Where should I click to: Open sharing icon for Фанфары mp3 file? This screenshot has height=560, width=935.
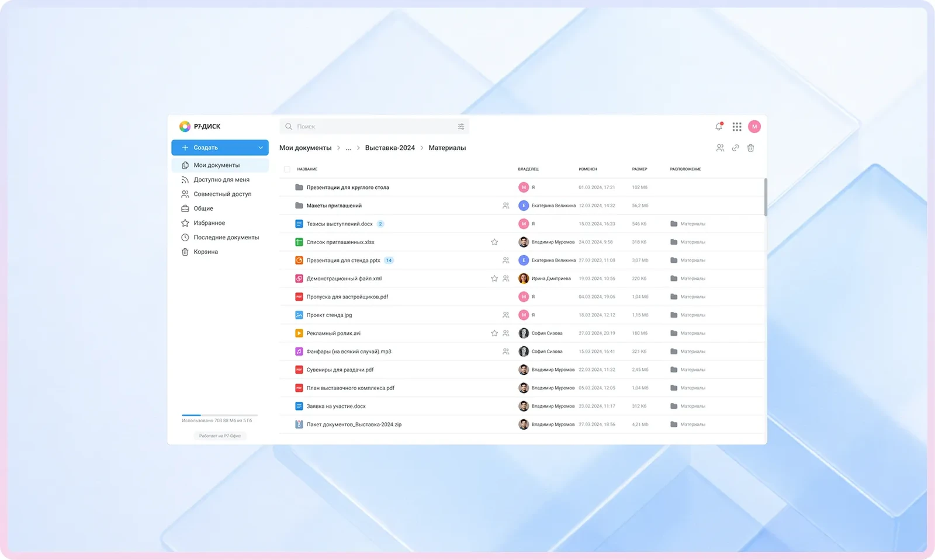(506, 352)
